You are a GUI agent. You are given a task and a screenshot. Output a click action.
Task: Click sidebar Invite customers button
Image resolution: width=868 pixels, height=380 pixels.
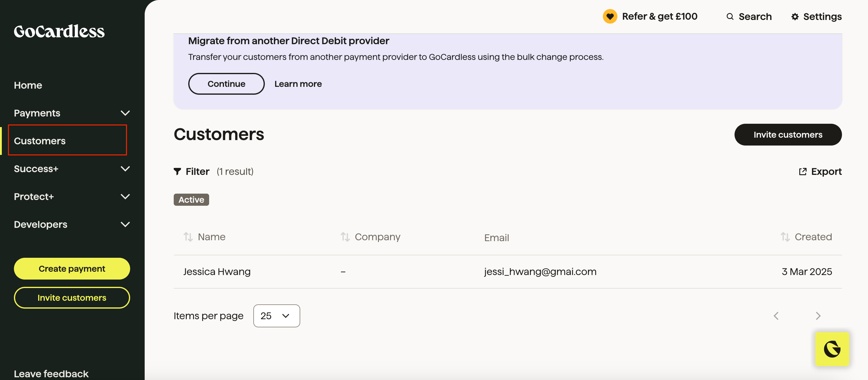[x=72, y=298]
